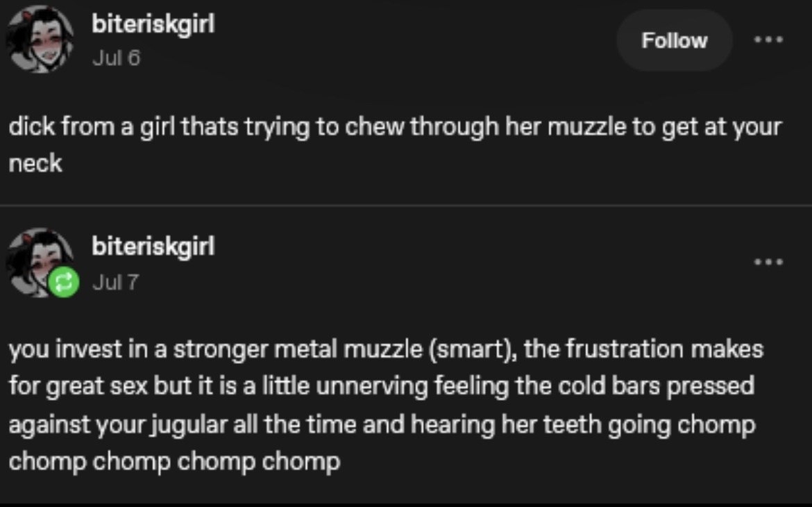Image resolution: width=812 pixels, height=507 pixels.
Task: Open biteriskgirl username on the Jul 6 post
Action: [x=153, y=25]
